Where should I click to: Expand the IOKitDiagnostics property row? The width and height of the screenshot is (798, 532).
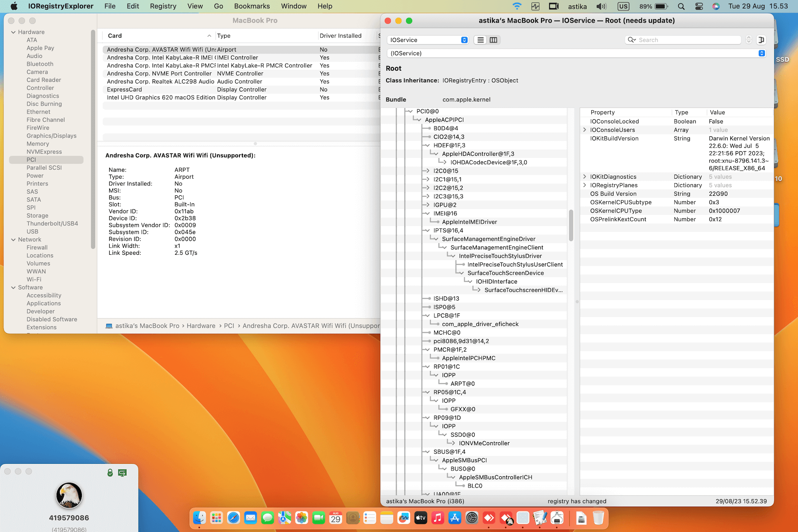coord(585,177)
